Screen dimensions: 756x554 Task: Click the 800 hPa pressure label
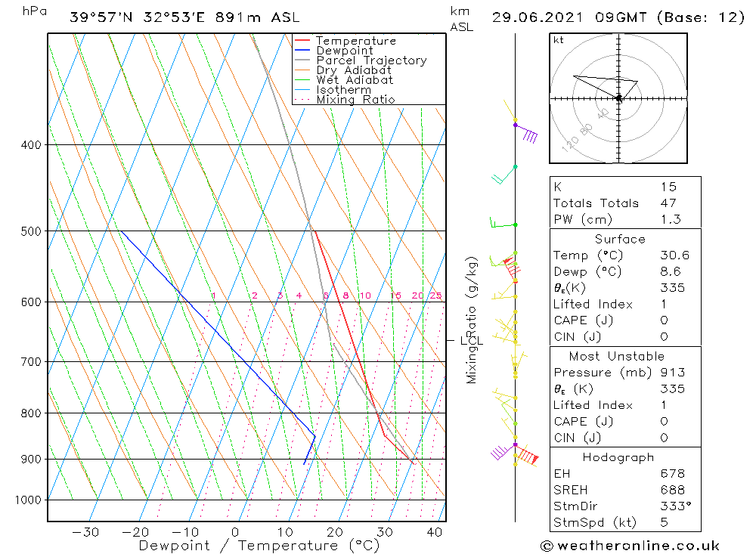(31, 413)
